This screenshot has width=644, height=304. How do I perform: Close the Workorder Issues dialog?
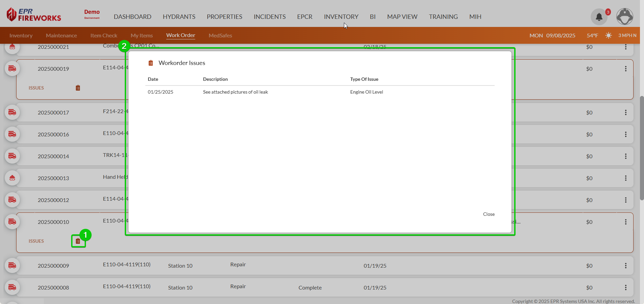click(x=489, y=214)
